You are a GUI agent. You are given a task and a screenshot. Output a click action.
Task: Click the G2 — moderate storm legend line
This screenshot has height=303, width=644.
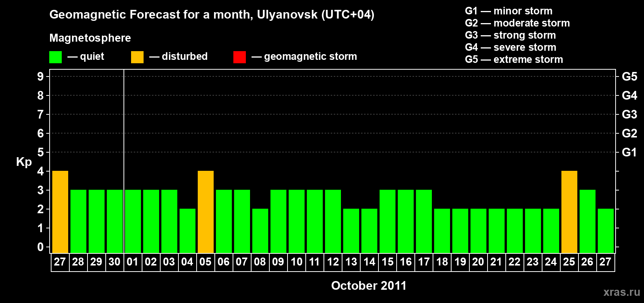point(517,23)
